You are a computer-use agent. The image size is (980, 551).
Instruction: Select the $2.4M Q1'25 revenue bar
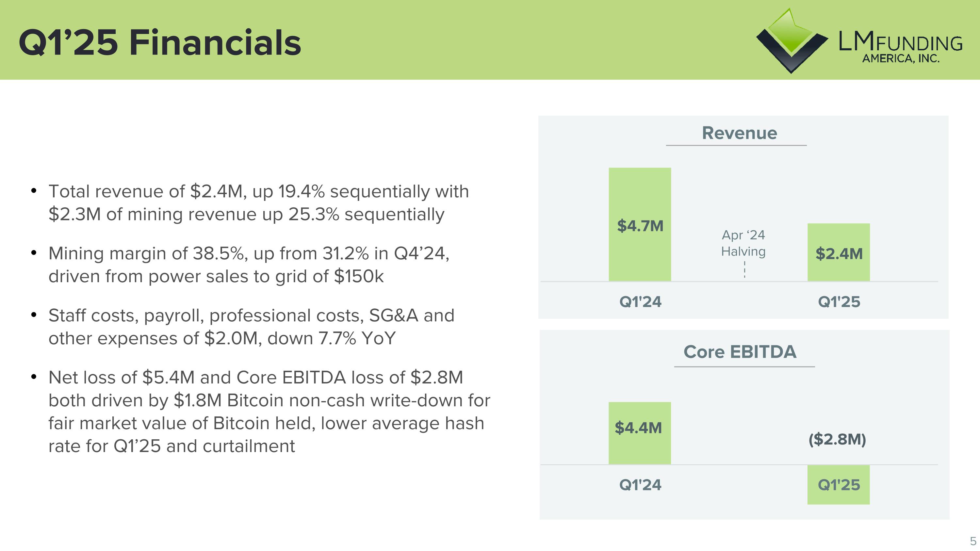tap(839, 252)
